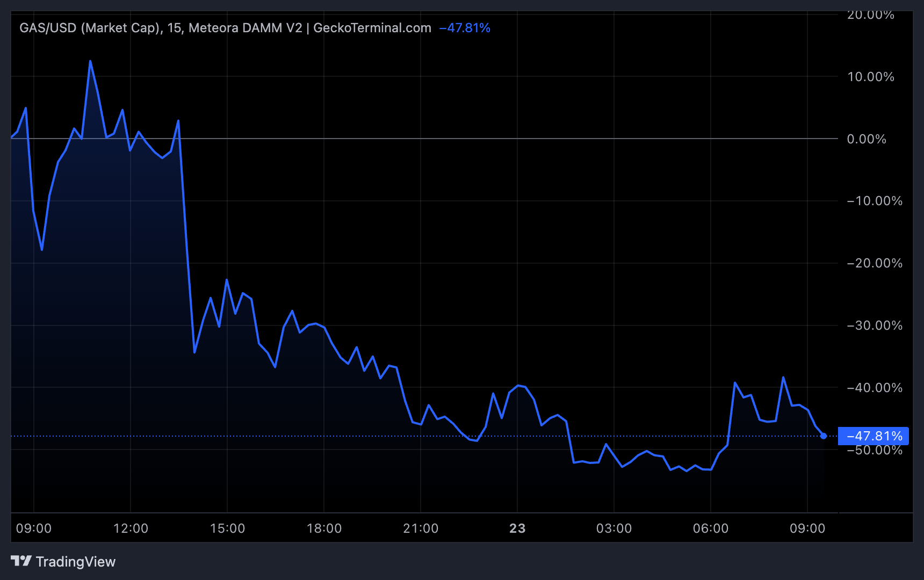Click the −47.81% change value in header
This screenshot has height=580, width=924.
465,28
